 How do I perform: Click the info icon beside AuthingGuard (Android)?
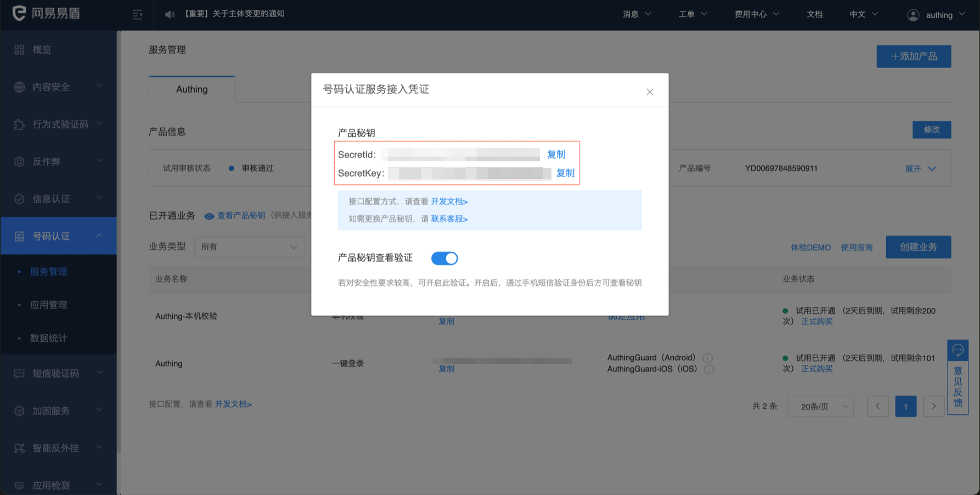708,358
